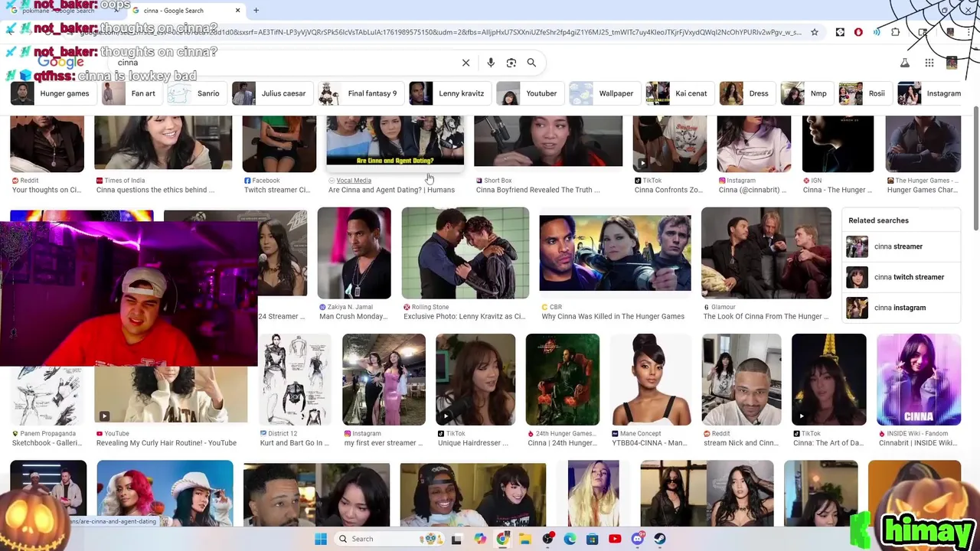980x551 pixels.
Task: Click the black-and-white extension icon beside the star
Action: (840, 32)
